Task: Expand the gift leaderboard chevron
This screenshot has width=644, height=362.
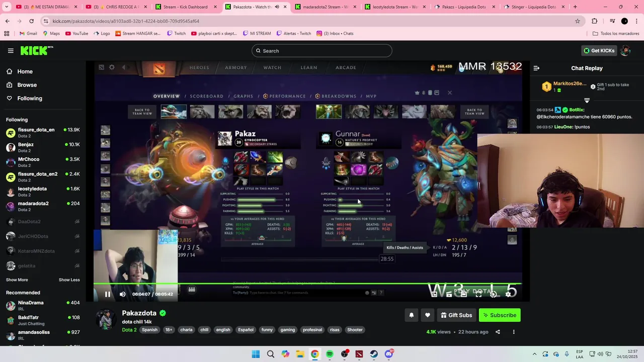Action: [x=587, y=101]
